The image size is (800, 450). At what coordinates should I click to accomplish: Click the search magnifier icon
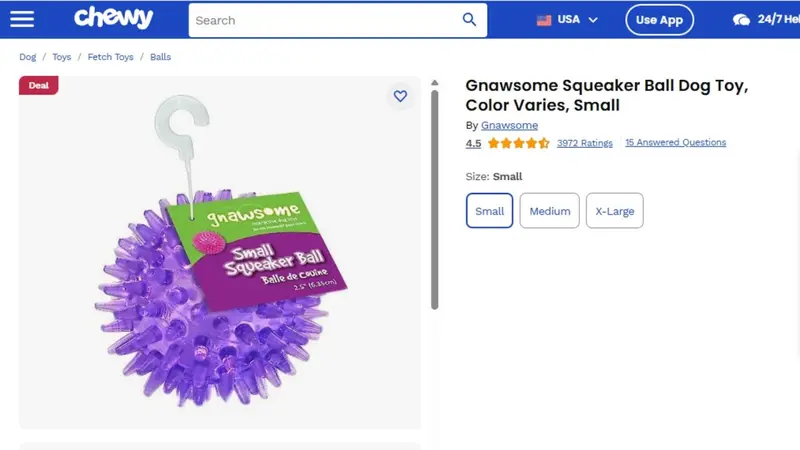[x=469, y=20]
